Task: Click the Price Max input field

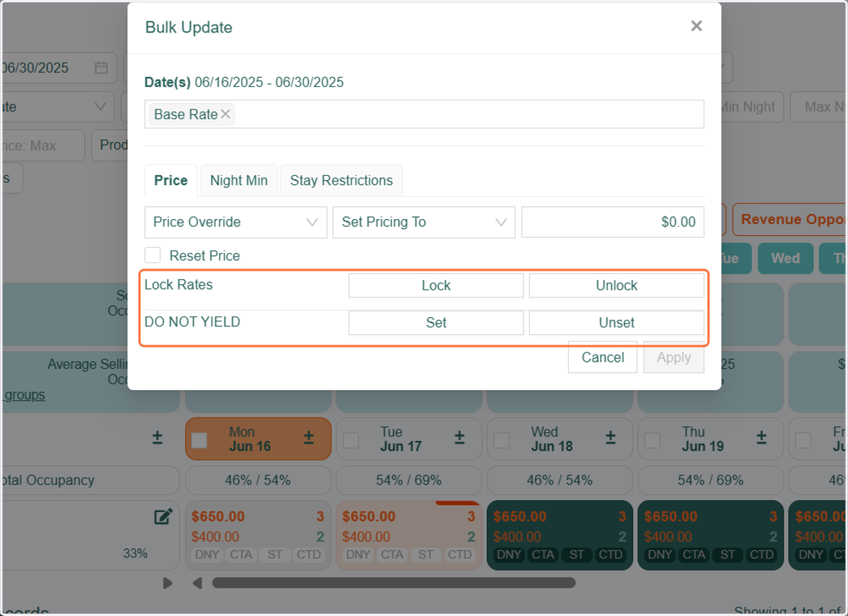Action: 42,146
